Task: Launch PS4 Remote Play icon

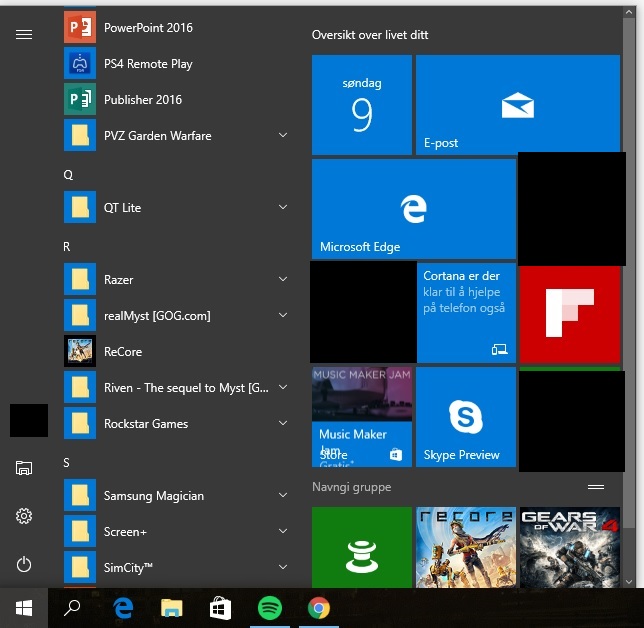Action: coord(80,63)
